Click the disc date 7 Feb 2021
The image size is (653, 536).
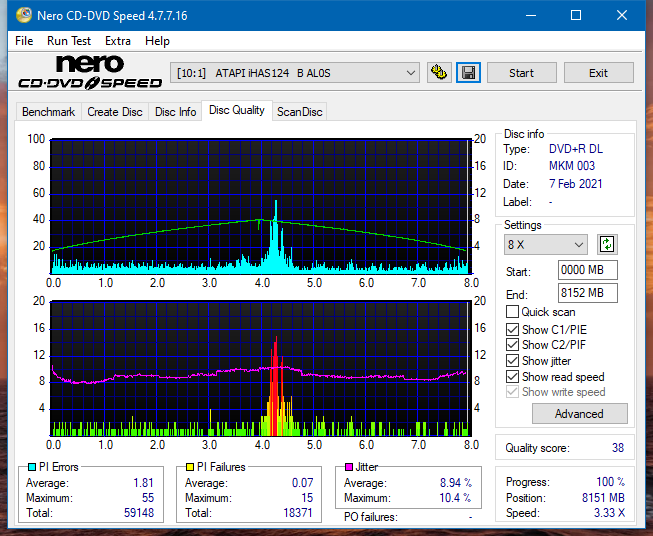[x=576, y=184]
